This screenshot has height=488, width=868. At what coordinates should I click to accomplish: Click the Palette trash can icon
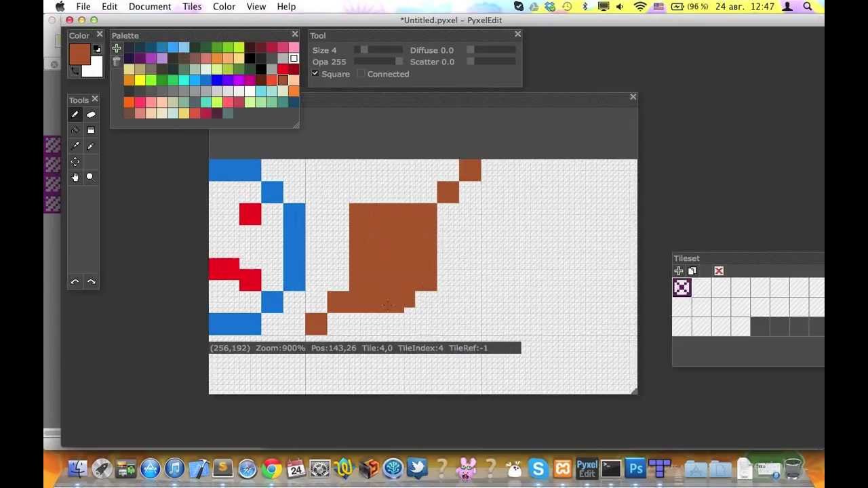pyautogui.click(x=117, y=61)
